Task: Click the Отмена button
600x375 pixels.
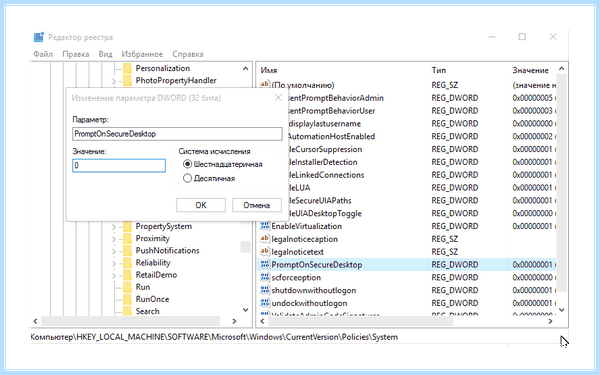Action: coord(257,205)
